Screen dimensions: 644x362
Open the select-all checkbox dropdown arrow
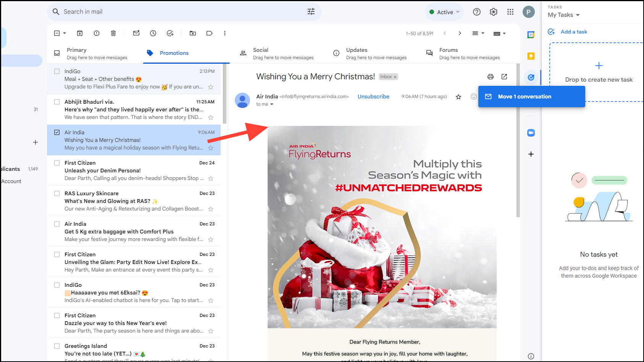pyautogui.click(x=65, y=33)
